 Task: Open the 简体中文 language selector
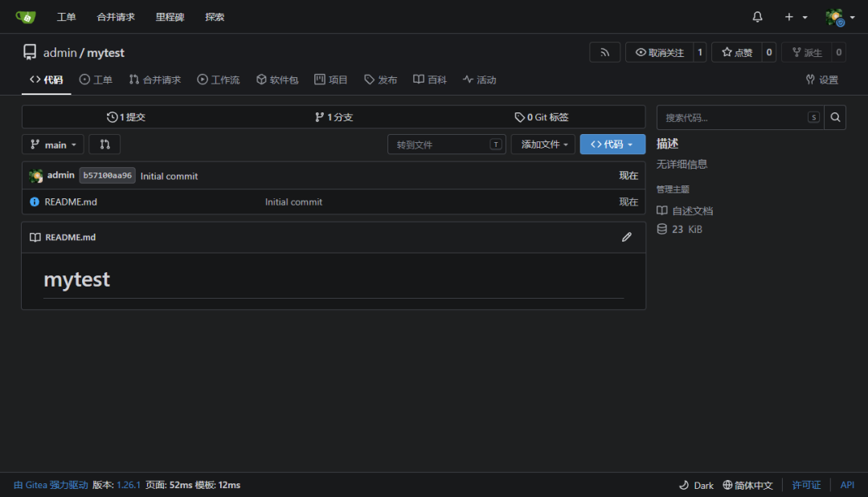pos(747,485)
